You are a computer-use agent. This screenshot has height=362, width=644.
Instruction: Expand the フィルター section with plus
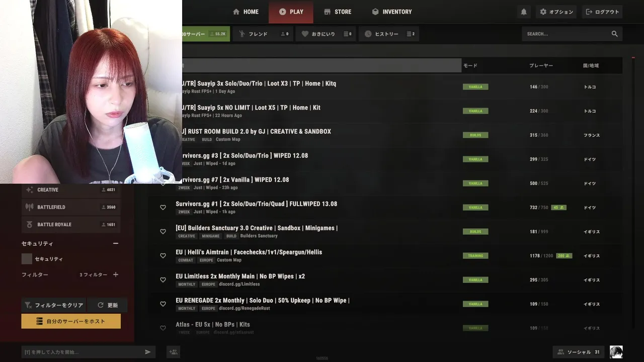[x=116, y=275]
